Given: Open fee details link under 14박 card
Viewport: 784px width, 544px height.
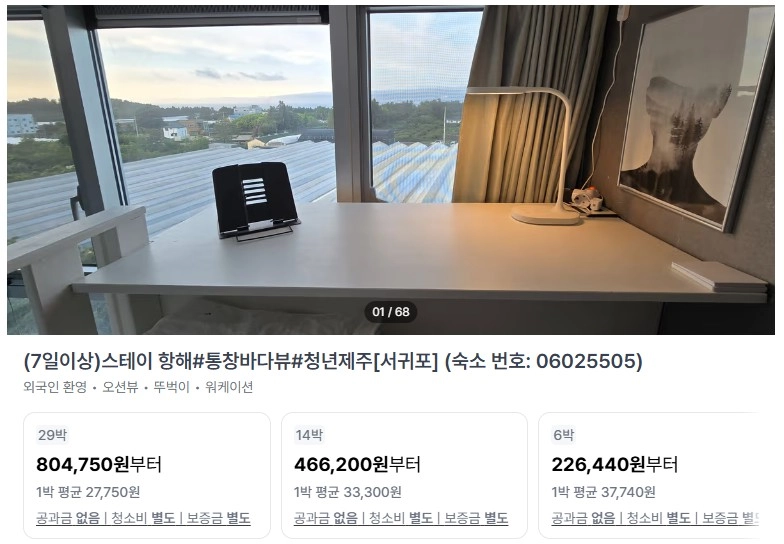Looking at the screenshot, I should tap(401, 518).
